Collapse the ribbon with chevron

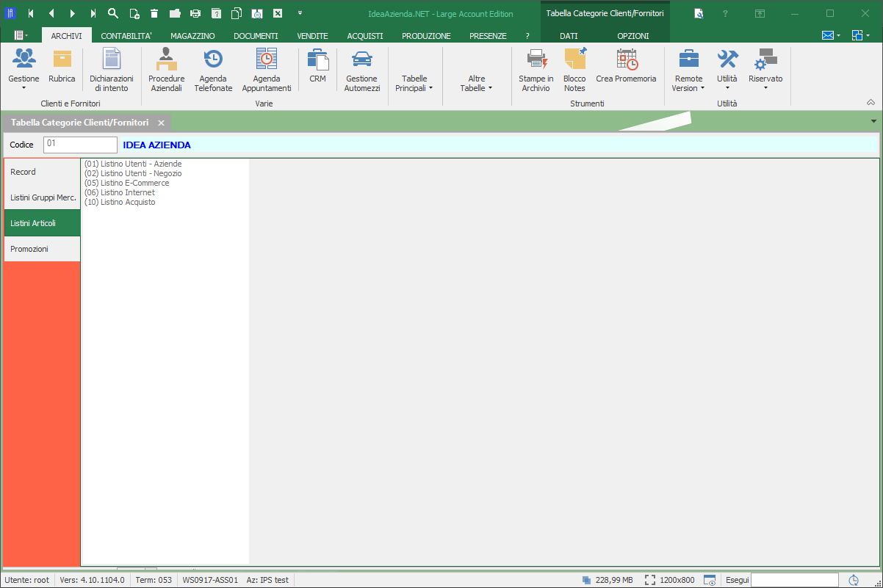(x=871, y=102)
